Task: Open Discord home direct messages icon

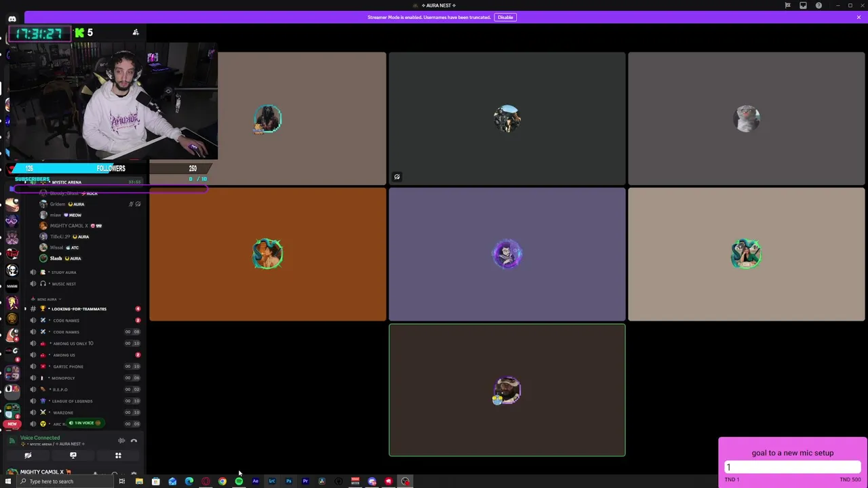Action: click(x=12, y=19)
